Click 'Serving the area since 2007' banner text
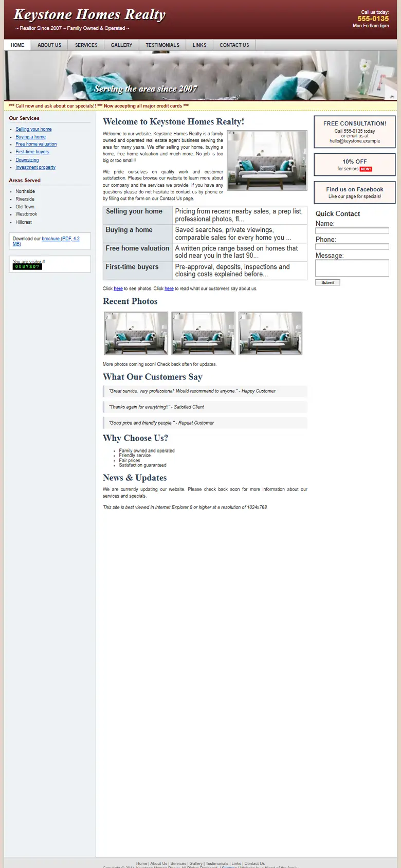401x868 pixels. (145, 89)
